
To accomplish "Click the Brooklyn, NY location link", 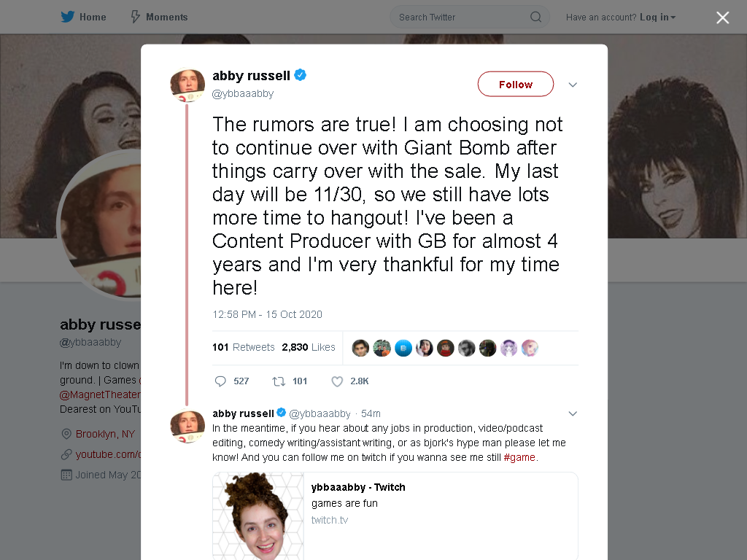I will coord(105,434).
